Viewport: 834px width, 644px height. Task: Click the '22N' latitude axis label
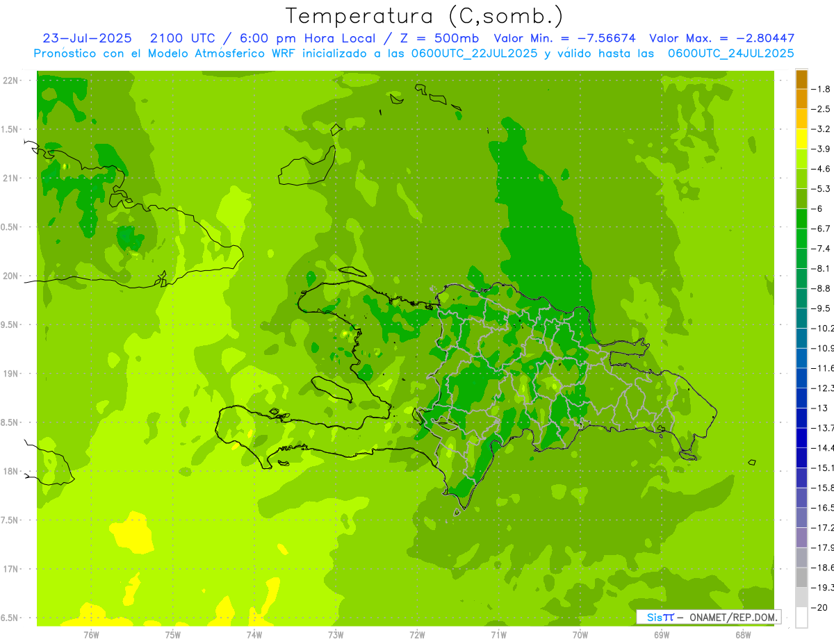point(12,81)
